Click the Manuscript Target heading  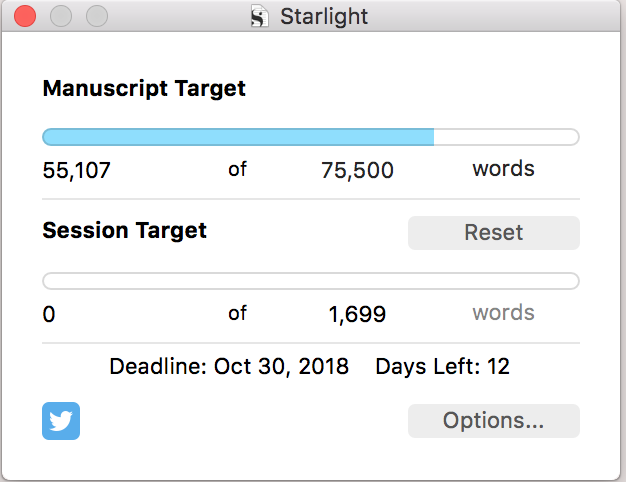[144, 88]
